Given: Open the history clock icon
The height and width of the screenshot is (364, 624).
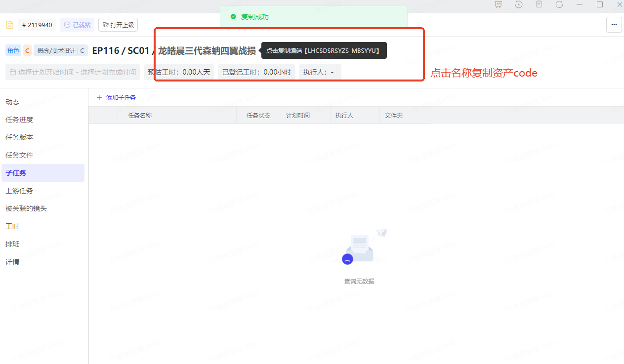Looking at the screenshot, I should 519,4.
